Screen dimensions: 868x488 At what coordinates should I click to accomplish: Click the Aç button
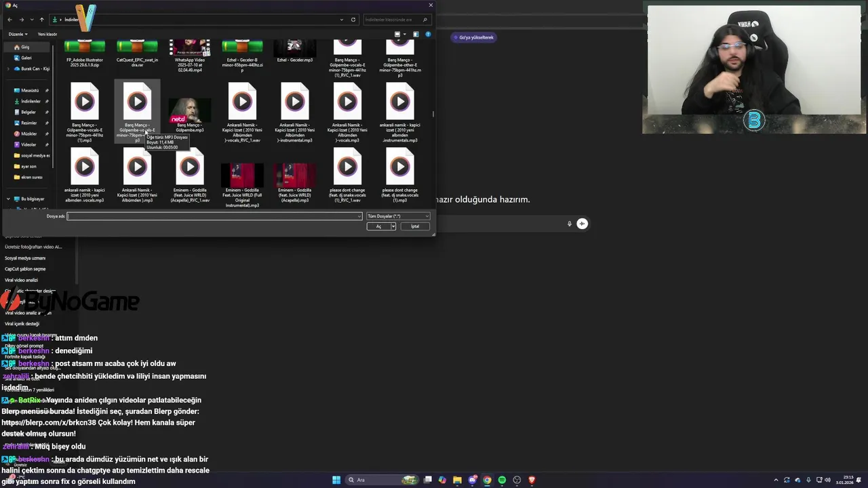378,226
